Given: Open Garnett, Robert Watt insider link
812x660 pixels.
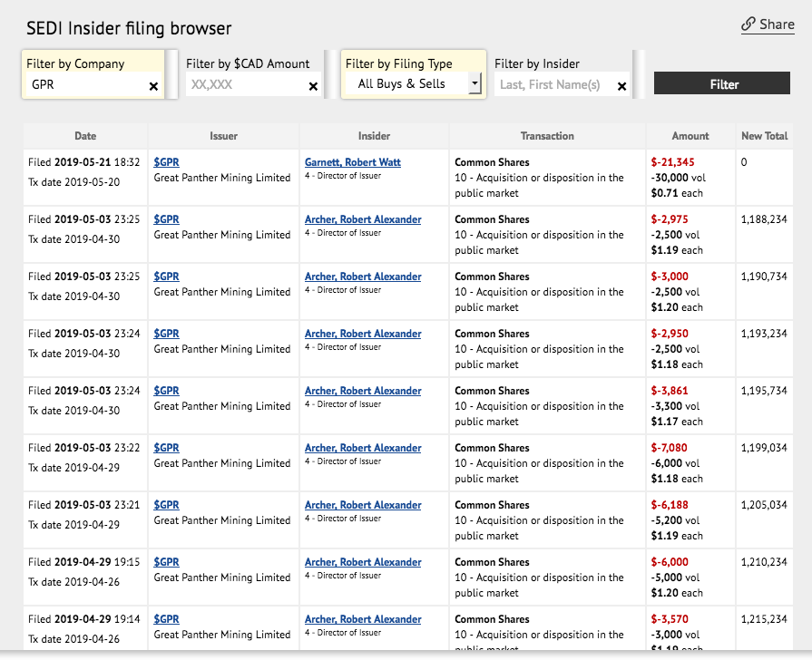Looking at the screenshot, I should point(352,162).
